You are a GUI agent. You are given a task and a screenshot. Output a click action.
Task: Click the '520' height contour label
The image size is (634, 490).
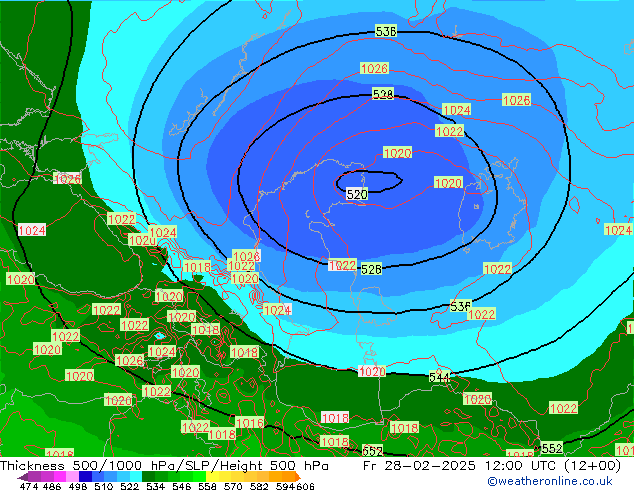tap(357, 194)
